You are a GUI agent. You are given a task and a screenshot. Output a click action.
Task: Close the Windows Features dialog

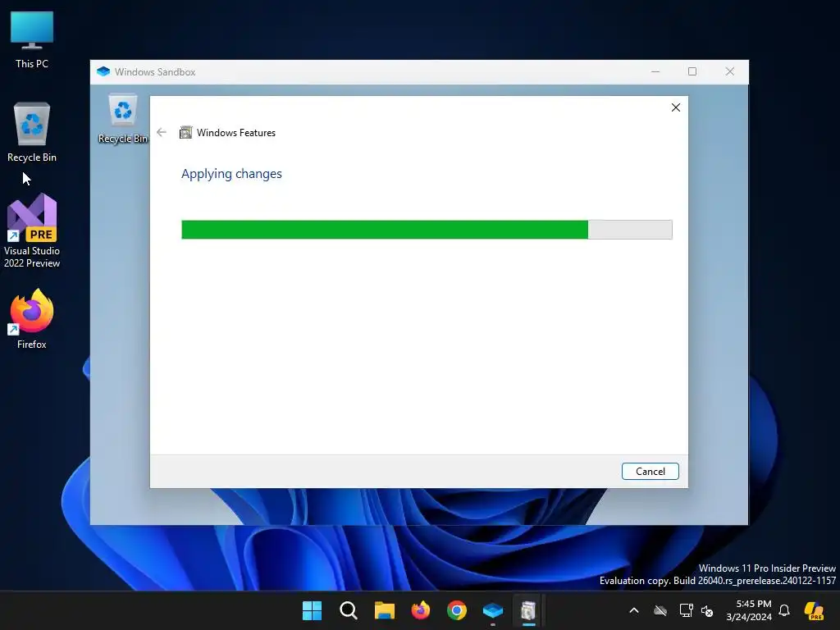click(676, 107)
